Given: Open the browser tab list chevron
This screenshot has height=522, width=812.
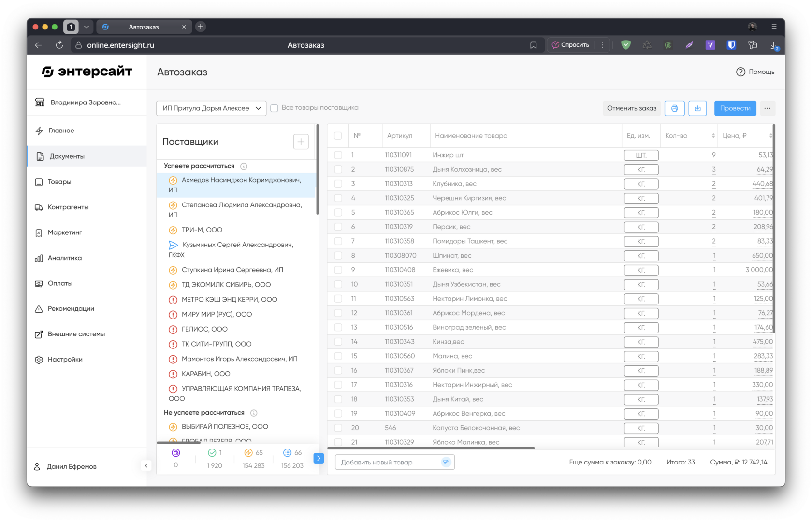Looking at the screenshot, I should pyautogui.click(x=86, y=27).
